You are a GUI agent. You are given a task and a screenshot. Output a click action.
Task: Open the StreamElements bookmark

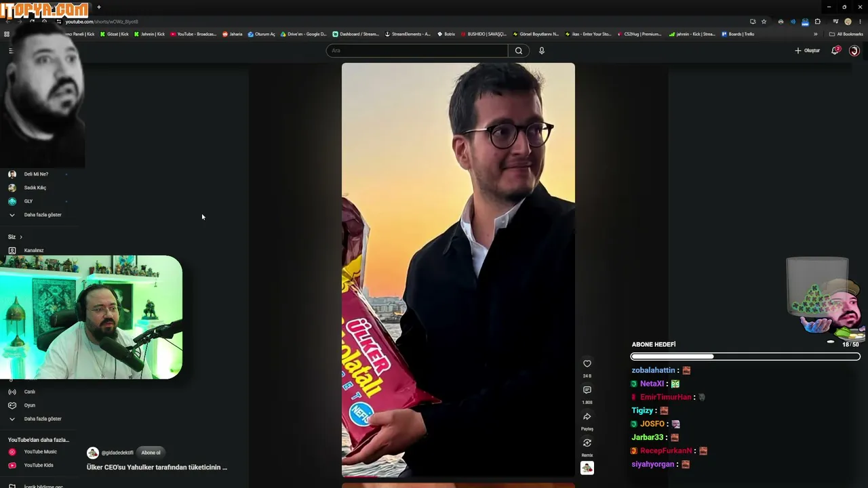[408, 34]
